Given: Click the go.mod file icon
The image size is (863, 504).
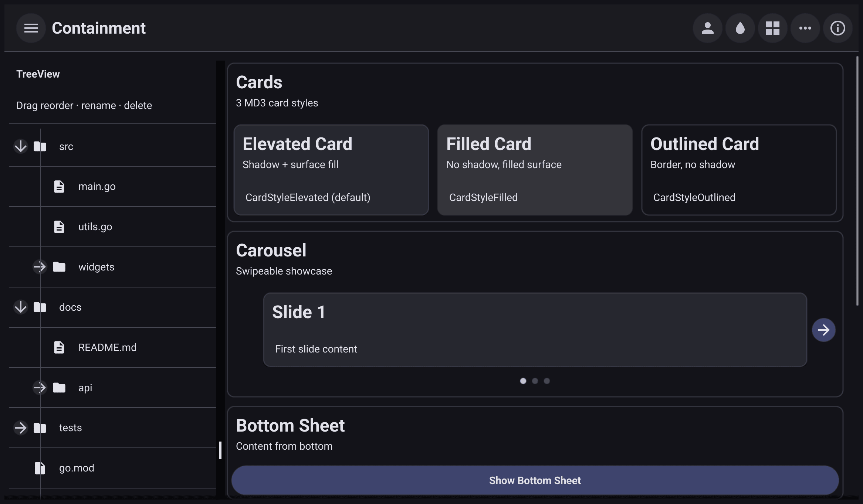Looking at the screenshot, I should pos(40,468).
